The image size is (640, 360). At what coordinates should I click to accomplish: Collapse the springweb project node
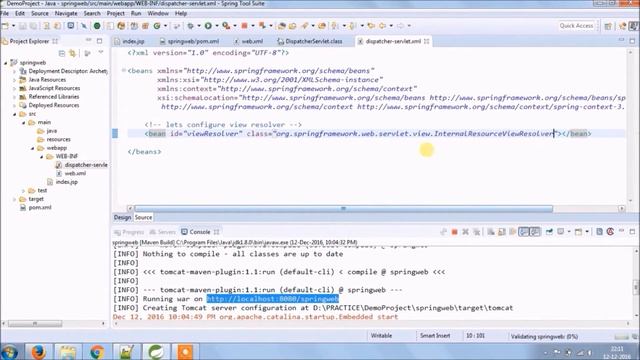[6, 63]
